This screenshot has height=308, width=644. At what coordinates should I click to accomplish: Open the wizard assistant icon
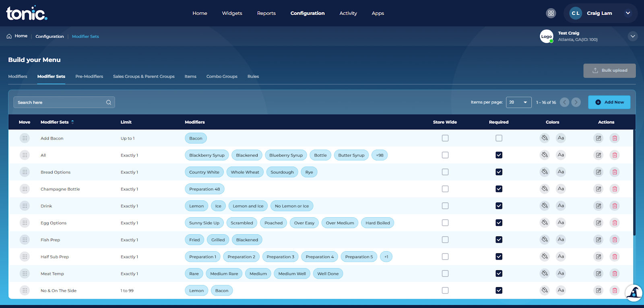634,293
